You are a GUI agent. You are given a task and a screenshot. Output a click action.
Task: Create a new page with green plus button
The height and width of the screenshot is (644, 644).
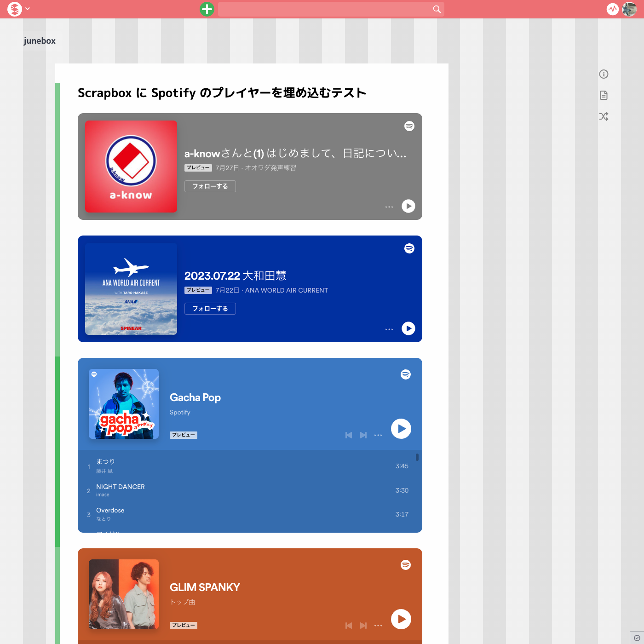click(207, 9)
